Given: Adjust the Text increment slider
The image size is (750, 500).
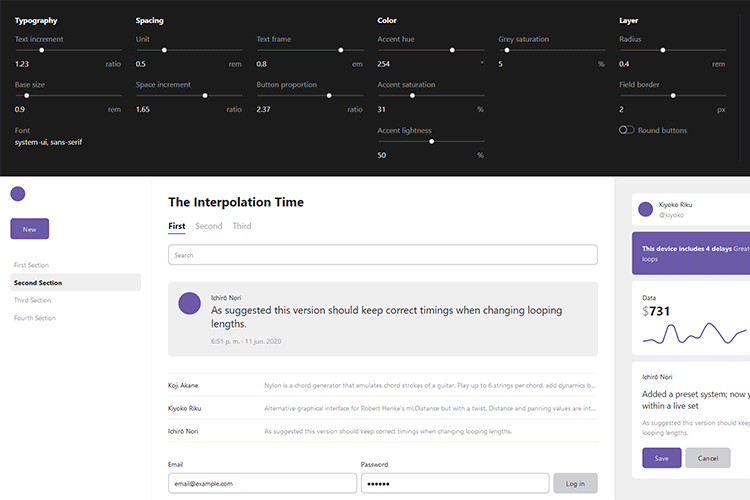Looking at the screenshot, I should click(x=41, y=49).
